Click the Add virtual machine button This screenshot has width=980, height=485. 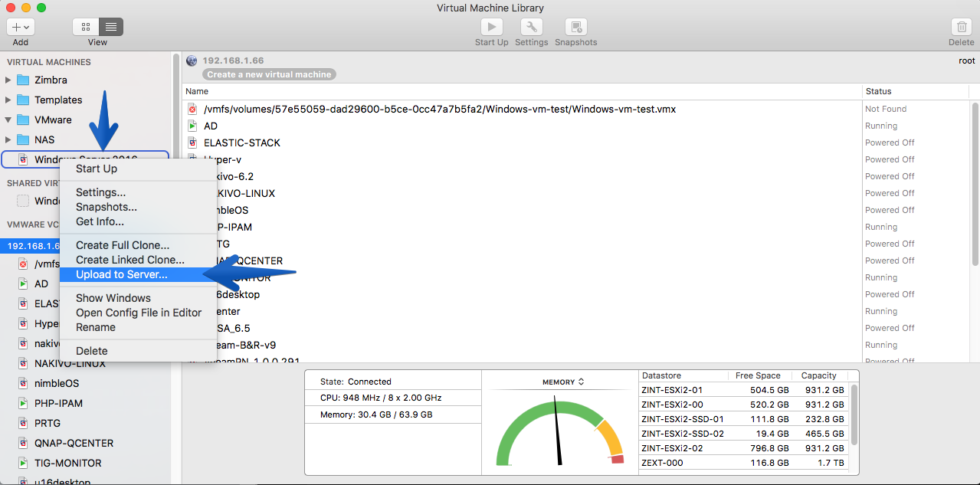(21, 27)
